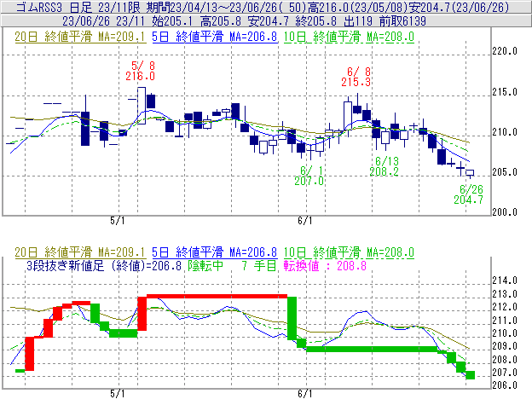Click the 転換値 : 208.8 text
The image size is (532, 405).
[325, 265]
